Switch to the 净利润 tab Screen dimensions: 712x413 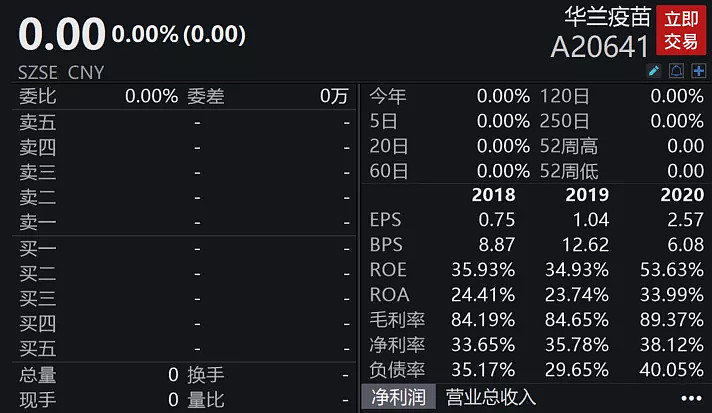pyautogui.click(x=398, y=397)
